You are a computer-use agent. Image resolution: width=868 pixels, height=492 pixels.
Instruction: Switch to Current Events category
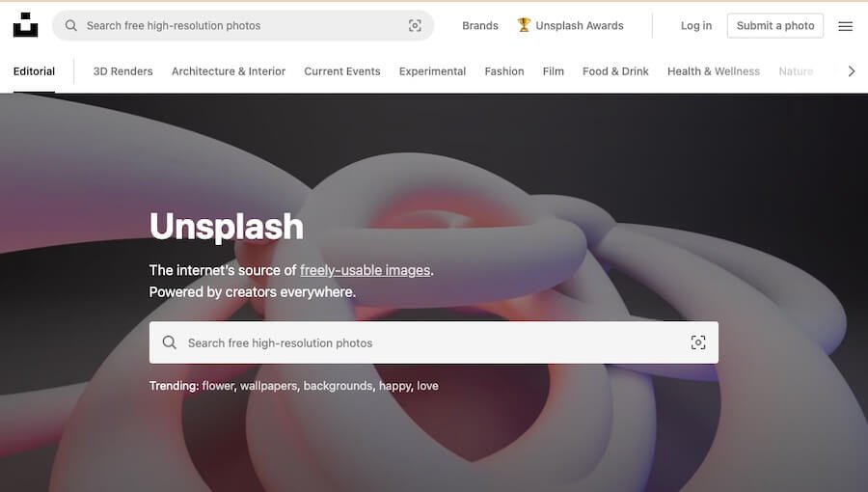(x=342, y=71)
